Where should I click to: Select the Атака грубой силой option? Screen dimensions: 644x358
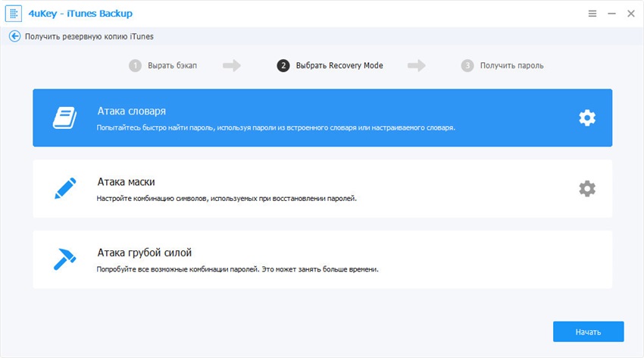[323, 259]
